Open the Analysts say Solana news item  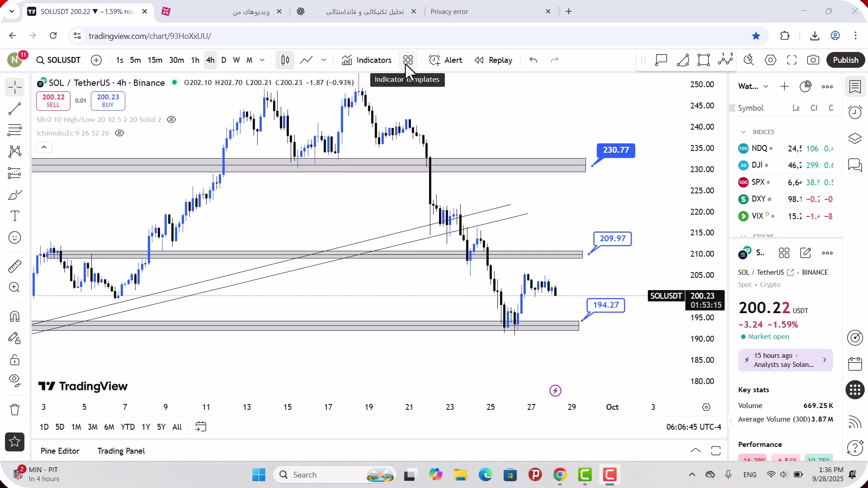[x=786, y=360]
